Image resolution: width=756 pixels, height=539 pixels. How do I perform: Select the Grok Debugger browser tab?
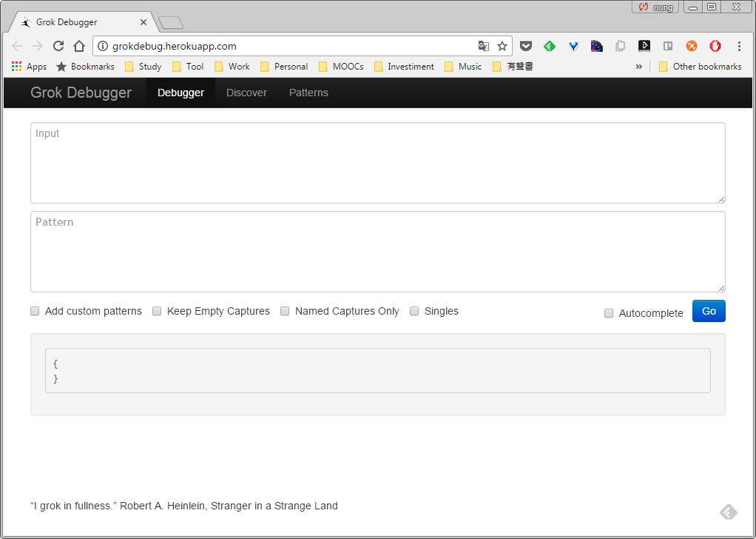pyautogui.click(x=82, y=22)
